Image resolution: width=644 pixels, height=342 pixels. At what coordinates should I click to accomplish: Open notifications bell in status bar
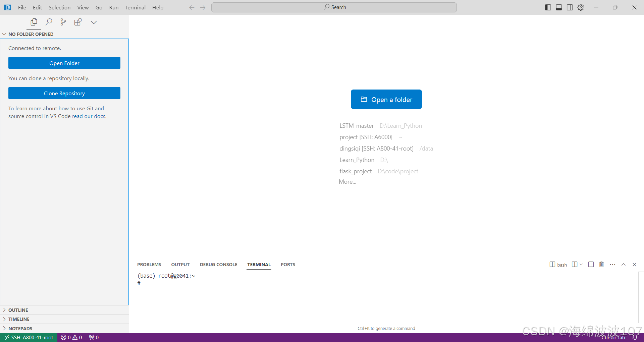(x=635, y=338)
